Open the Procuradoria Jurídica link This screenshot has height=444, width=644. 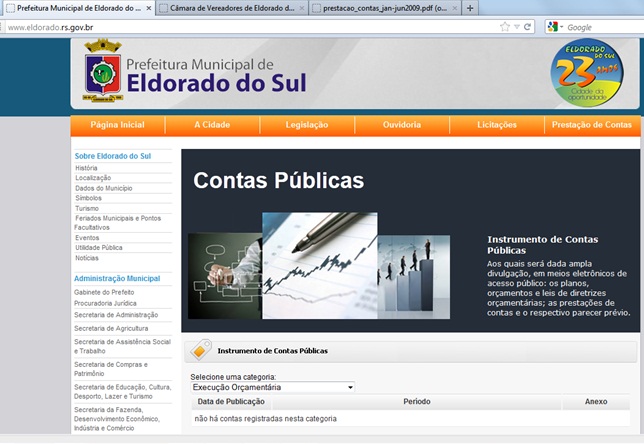105,303
